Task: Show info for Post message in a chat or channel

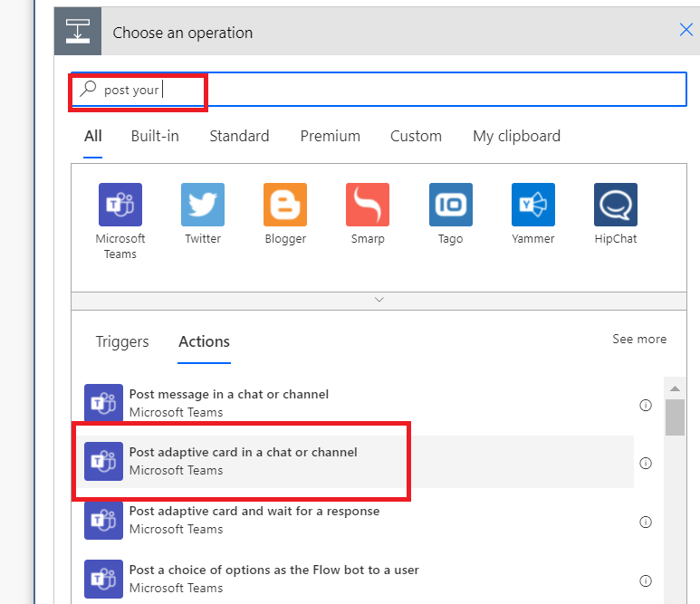Action: 646,405
